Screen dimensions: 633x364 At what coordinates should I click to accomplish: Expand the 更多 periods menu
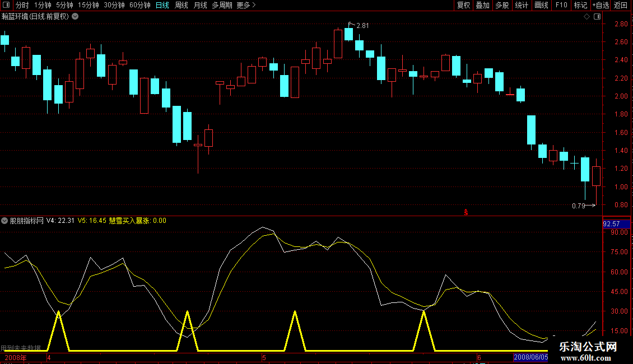pos(246,5)
